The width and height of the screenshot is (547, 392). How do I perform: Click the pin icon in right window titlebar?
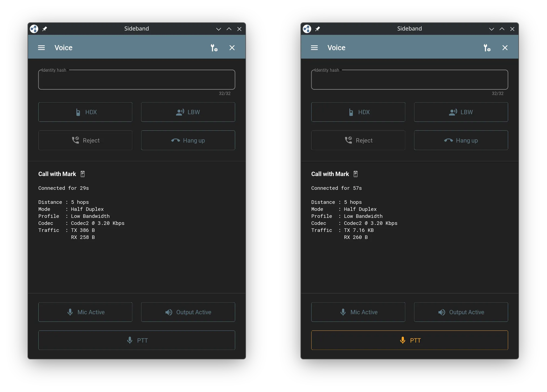point(318,29)
